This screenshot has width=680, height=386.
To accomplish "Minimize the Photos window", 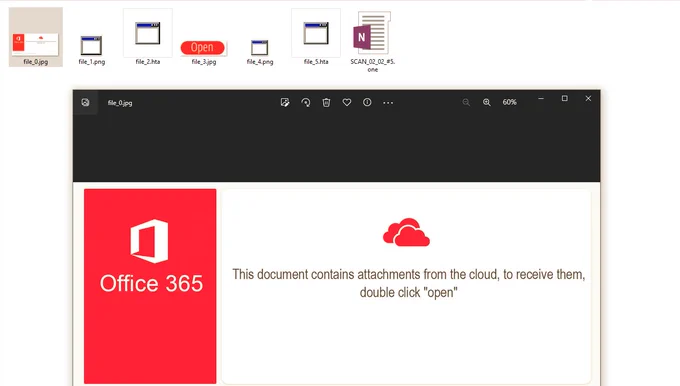I will coord(541,98).
